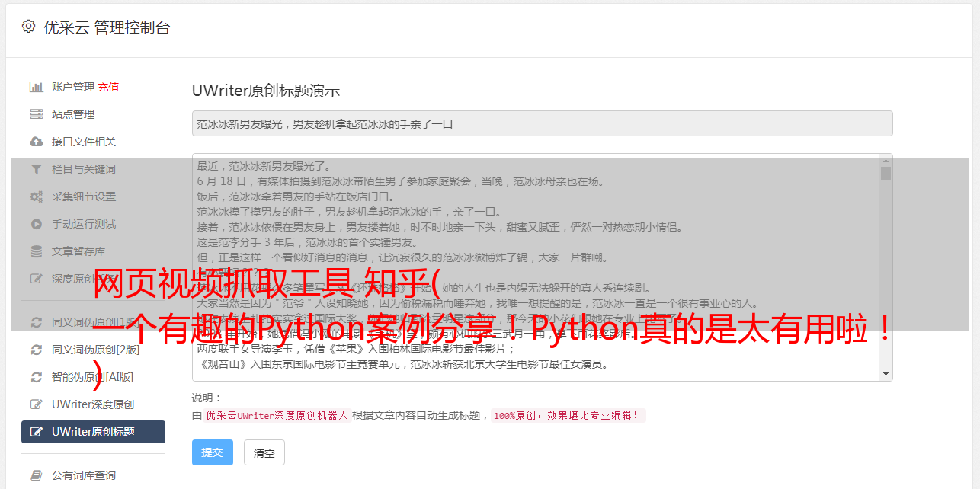Open 手动运行测试 page

coord(84,224)
